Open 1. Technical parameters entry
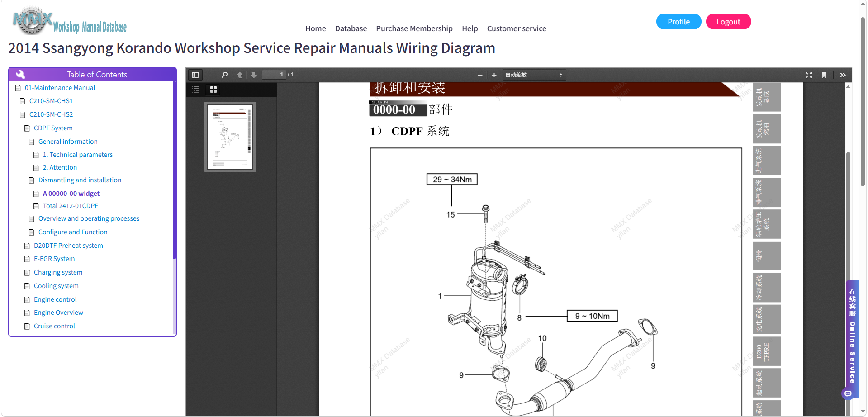 click(78, 155)
